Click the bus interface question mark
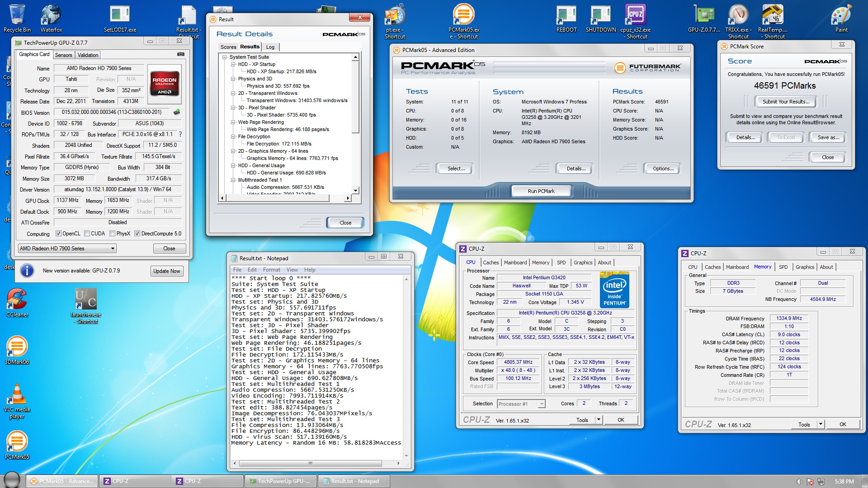 point(180,134)
